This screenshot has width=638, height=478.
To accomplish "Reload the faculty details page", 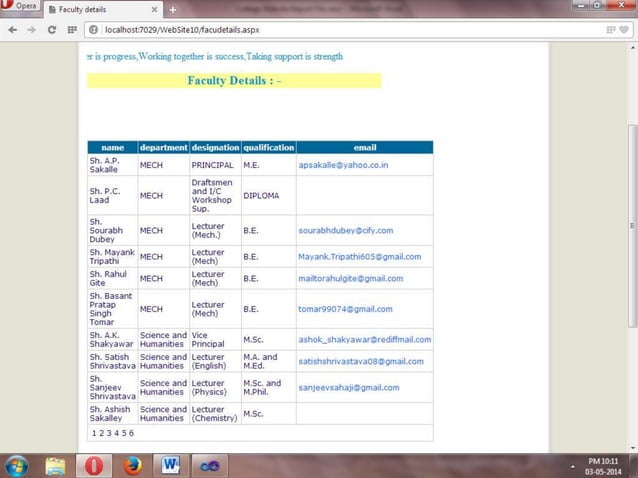I will 52,30.
